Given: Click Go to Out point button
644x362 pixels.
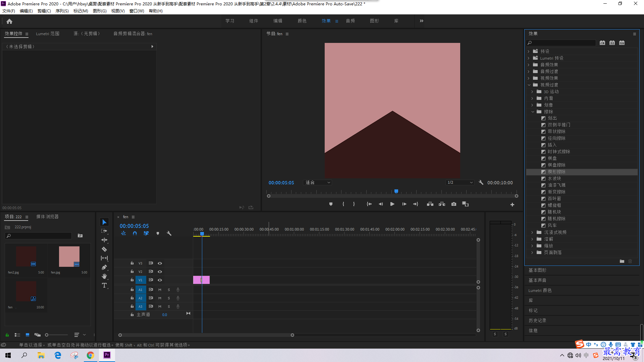Looking at the screenshot, I should click(416, 204).
